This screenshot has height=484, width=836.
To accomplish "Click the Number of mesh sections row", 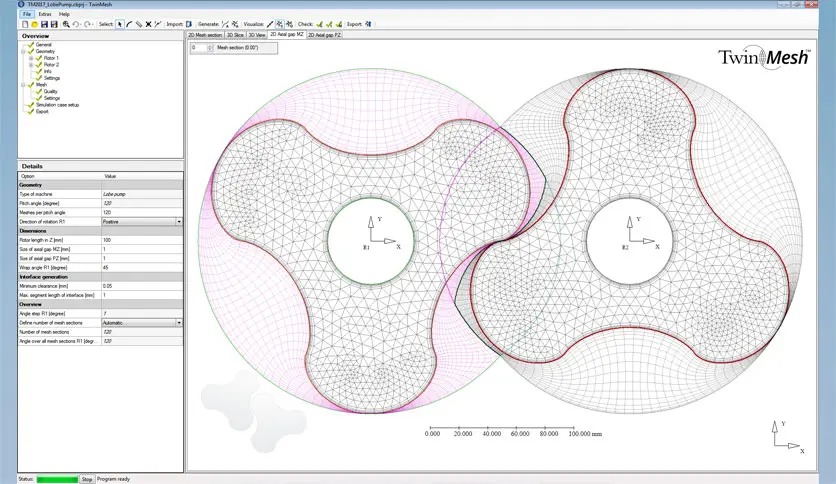I will click(x=101, y=332).
